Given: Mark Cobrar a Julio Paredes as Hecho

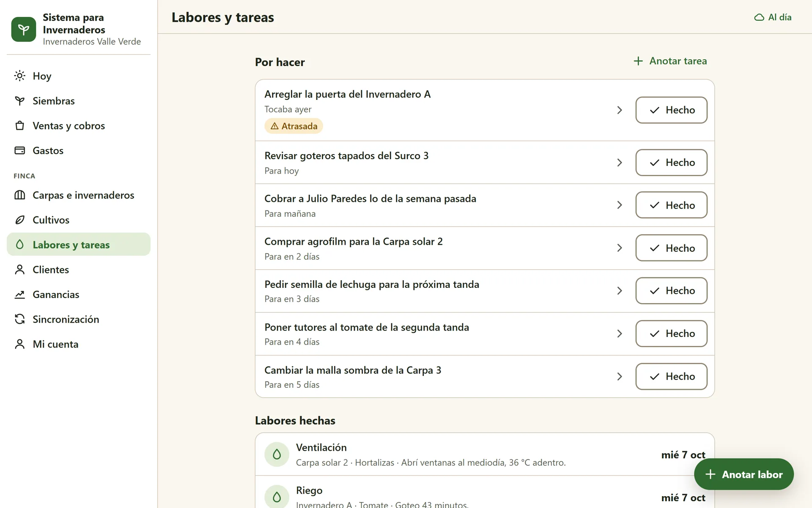Looking at the screenshot, I should [x=671, y=205].
